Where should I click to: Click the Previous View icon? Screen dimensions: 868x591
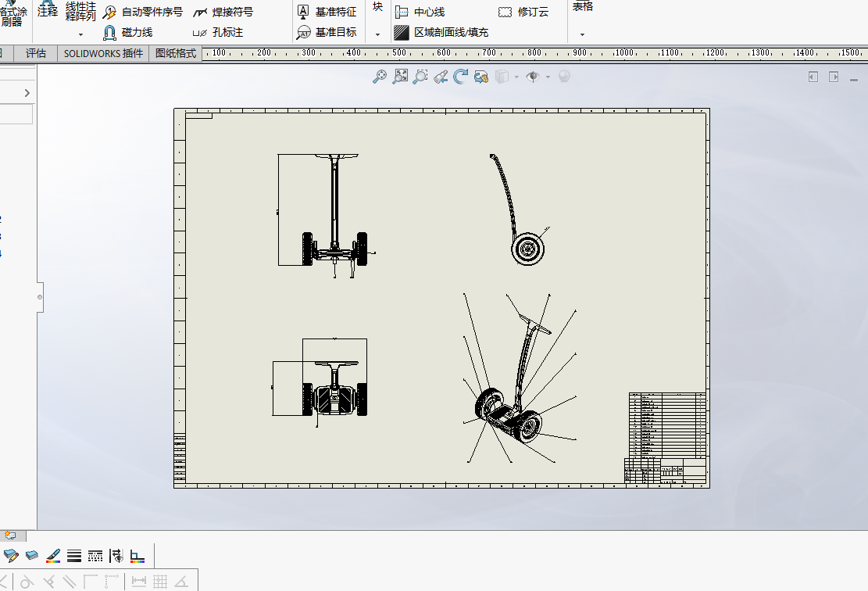click(x=441, y=77)
